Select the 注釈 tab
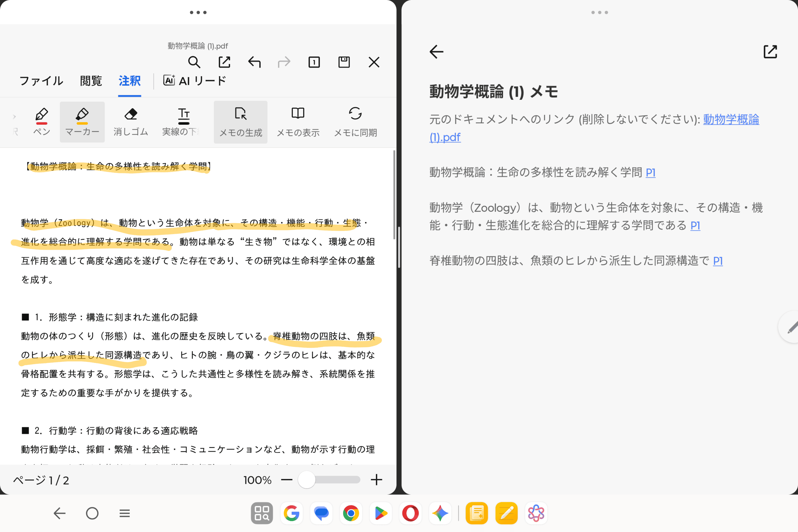Viewport: 798px width, 532px height. click(x=130, y=81)
